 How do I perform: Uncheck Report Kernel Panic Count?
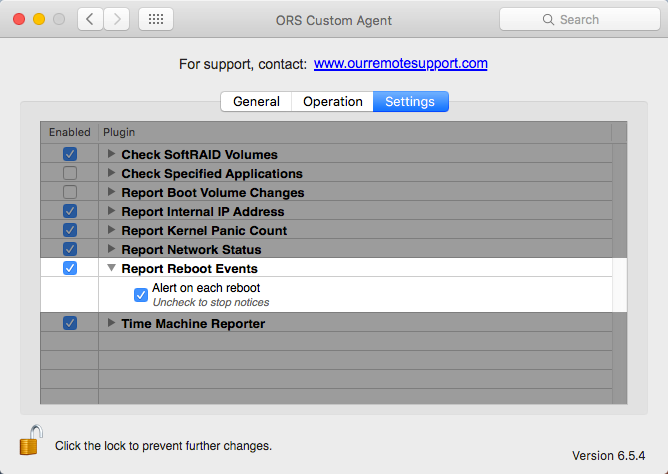pos(70,230)
